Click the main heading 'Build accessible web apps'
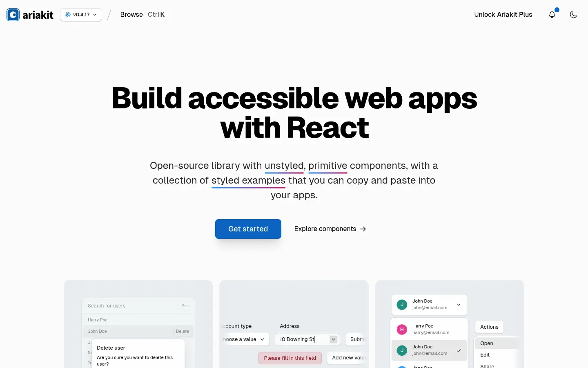Screen dimensions: 588x368 point(294,99)
